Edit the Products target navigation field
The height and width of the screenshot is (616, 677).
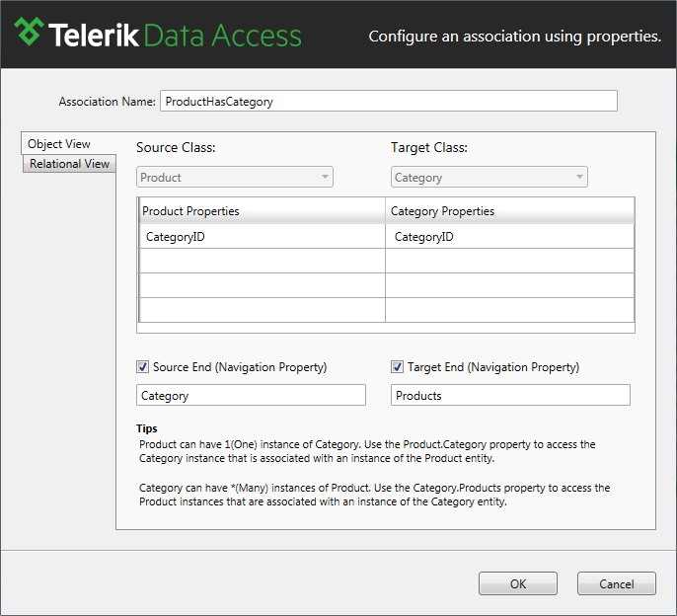click(x=510, y=395)
